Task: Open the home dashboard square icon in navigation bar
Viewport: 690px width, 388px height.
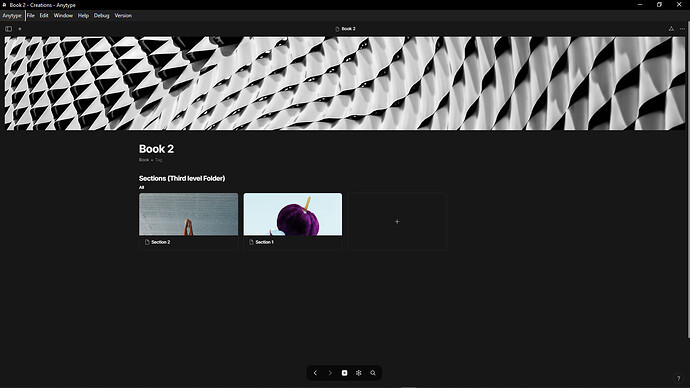Action: (345, 373)
